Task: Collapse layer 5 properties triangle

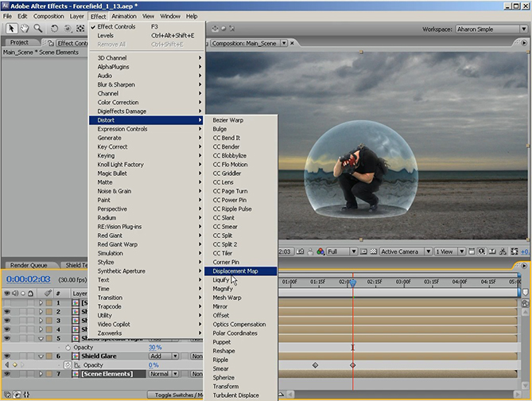Action: click(41, 338)
